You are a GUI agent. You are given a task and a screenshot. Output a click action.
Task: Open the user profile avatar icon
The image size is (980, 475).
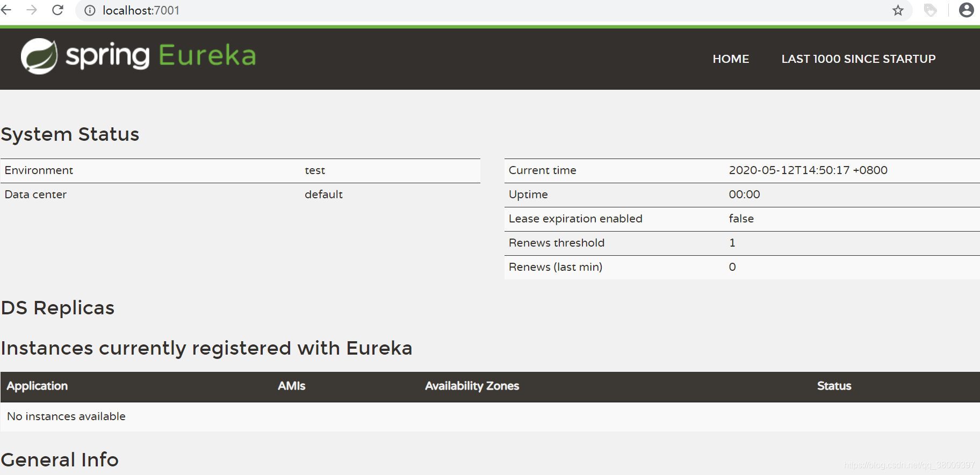tap(966, 10)
